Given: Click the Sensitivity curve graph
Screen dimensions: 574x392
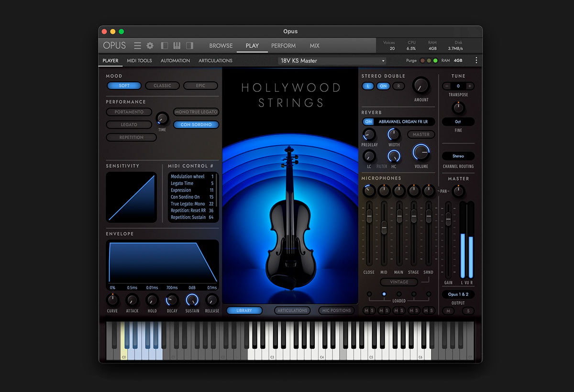Looking at the screenshot, I should [x=132, y=197].
